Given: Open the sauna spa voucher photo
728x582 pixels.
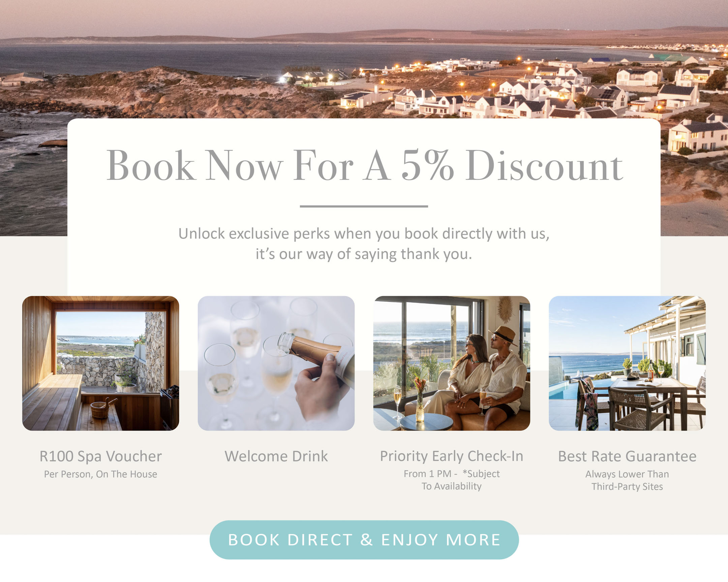Looking at the screenshot, I should [101, 363].
